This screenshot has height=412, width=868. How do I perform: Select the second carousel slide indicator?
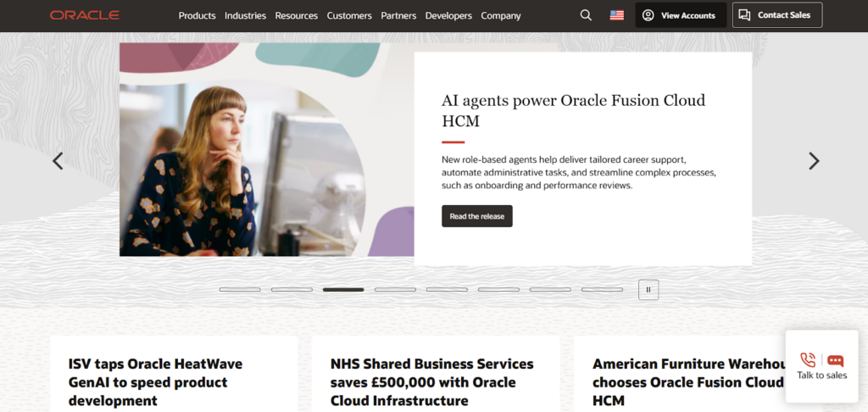pyautogui.click(x=292, y=290)
